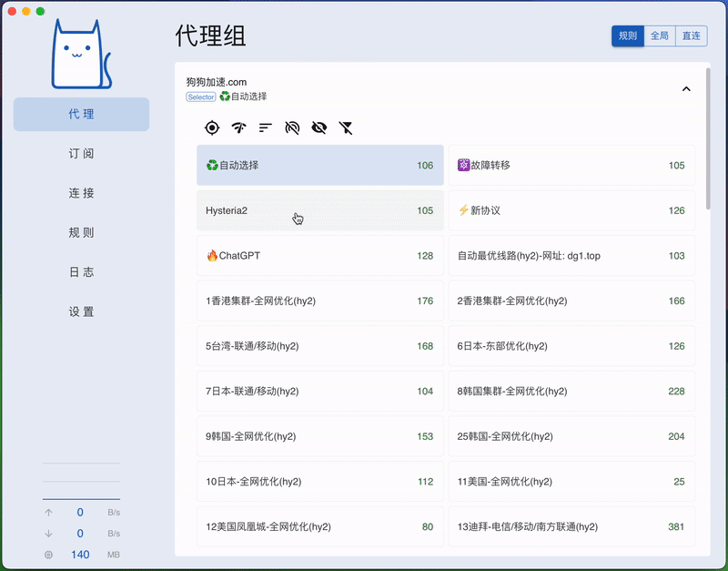The image size is (728, 571).
Task: Run the latency speed test icon
Action: pos(238,128)
